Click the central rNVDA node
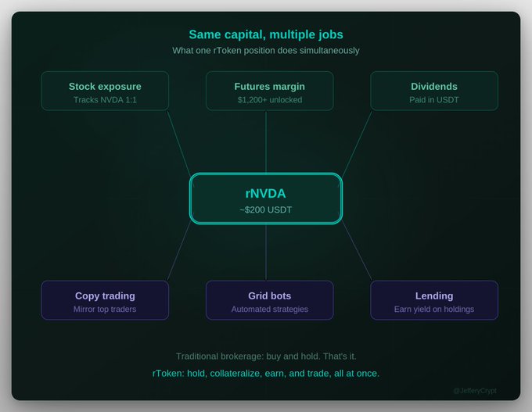532x412 pixels. tap(266, 199)
